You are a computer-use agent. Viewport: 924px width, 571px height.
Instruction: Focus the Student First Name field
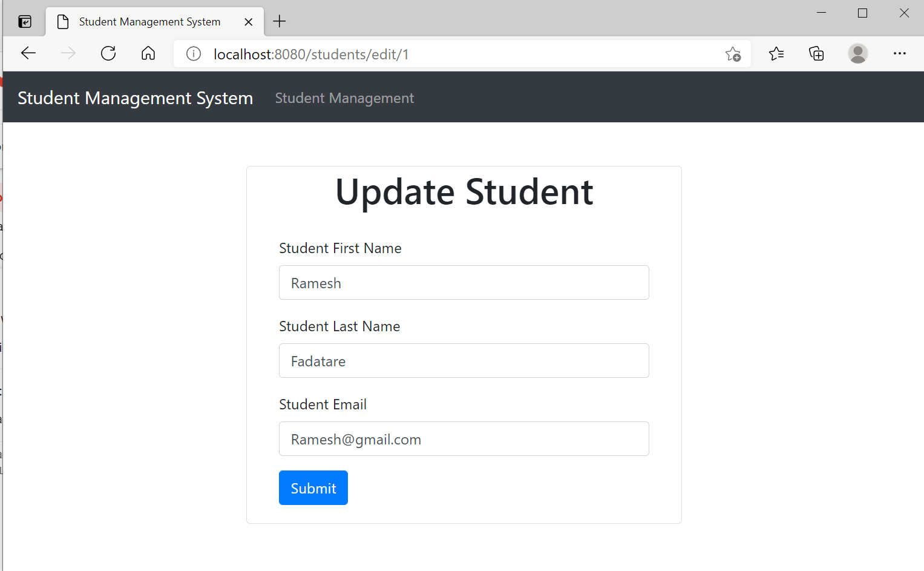[464, 283]
